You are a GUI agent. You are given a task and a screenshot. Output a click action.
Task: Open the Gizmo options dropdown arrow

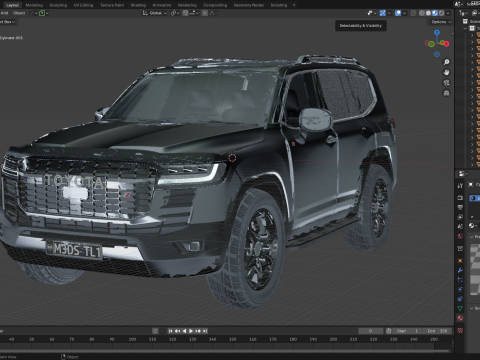pyautogui.click(x=389, y=13)
